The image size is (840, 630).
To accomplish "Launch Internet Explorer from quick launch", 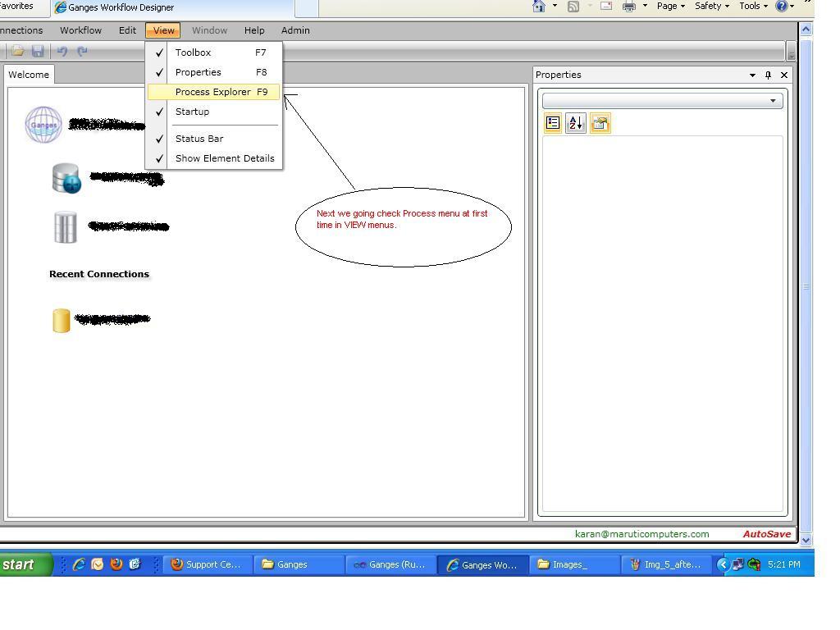I will pos(79,564).
